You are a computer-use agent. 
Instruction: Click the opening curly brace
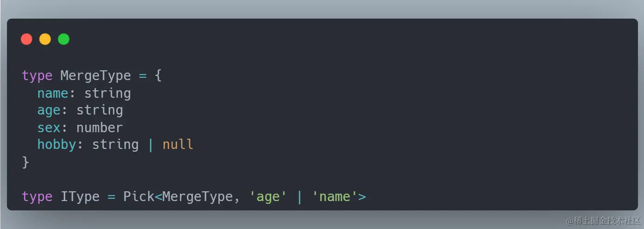pos(158,76)
